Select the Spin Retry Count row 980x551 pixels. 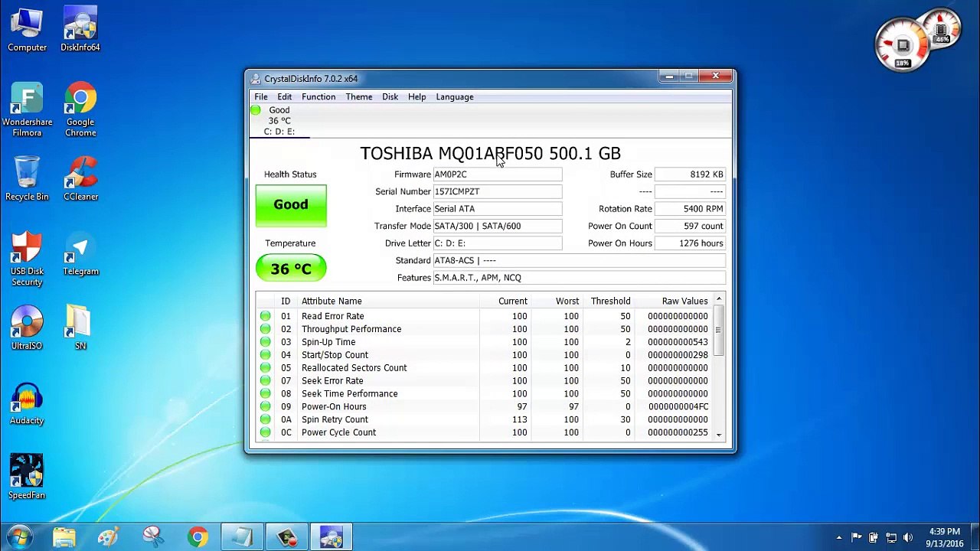(484, 419)
